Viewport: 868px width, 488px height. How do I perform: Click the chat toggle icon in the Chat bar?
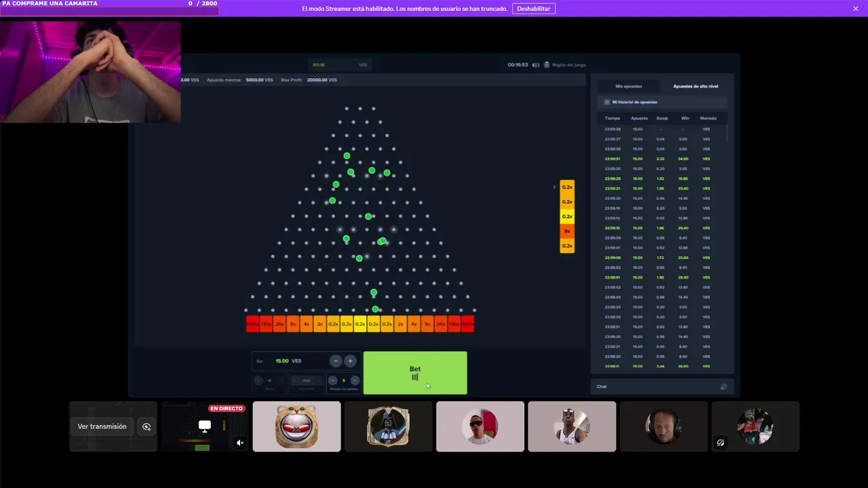tap(724, 386)
